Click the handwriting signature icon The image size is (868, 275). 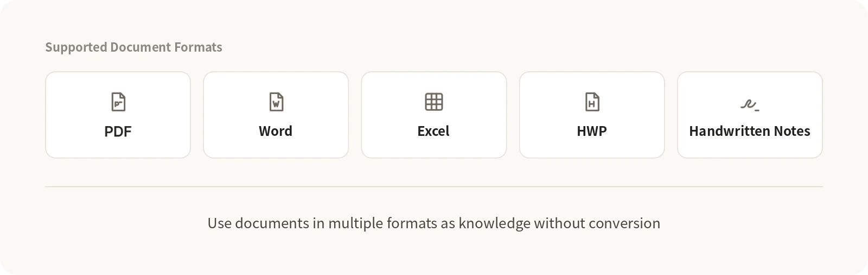pyautogui.click(x=750, y=104)
